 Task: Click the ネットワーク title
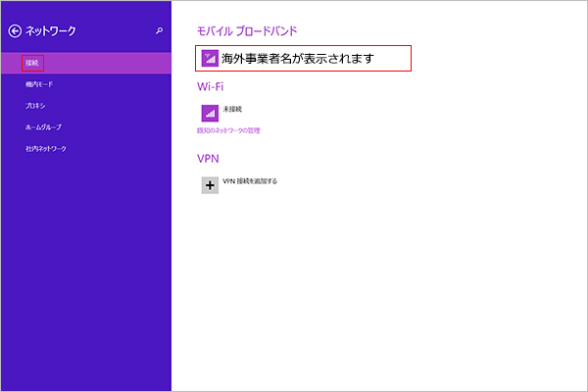(x=51, y=31)
